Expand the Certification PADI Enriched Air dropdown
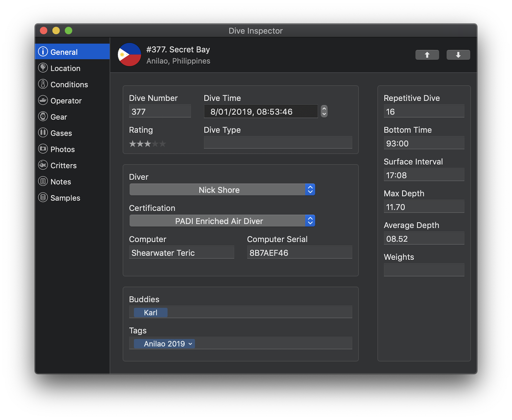 (x=222, y=221)
